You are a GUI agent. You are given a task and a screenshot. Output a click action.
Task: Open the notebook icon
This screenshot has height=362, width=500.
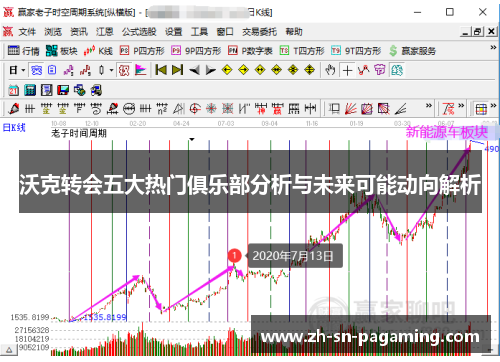point(47,90)
